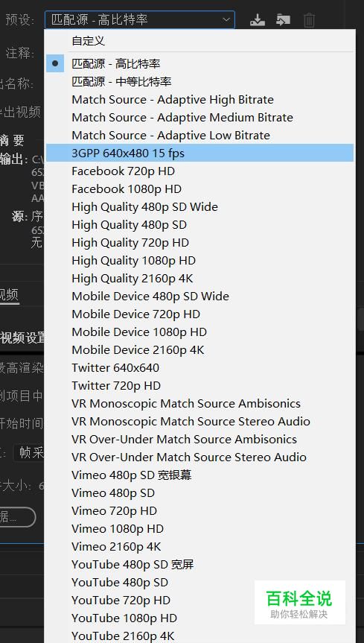364x643 pixels.
Task: Choose Match Source - Adaptive Low Bitrate
Action: (x=200, y=136)
